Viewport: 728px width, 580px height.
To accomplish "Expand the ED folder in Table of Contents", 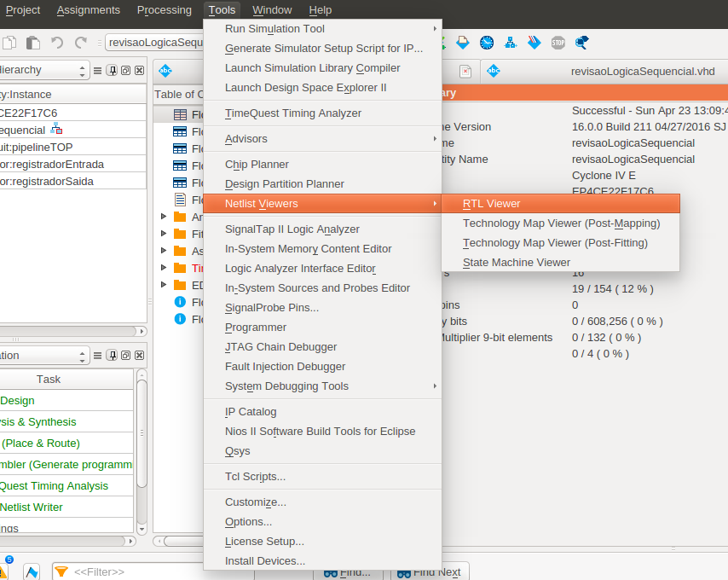I will point(164,285).
